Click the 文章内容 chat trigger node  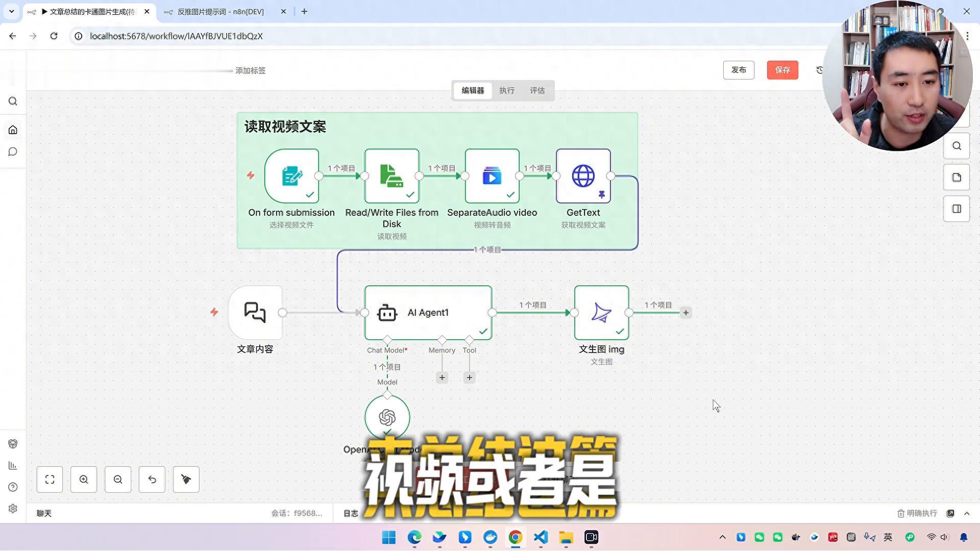255,313
